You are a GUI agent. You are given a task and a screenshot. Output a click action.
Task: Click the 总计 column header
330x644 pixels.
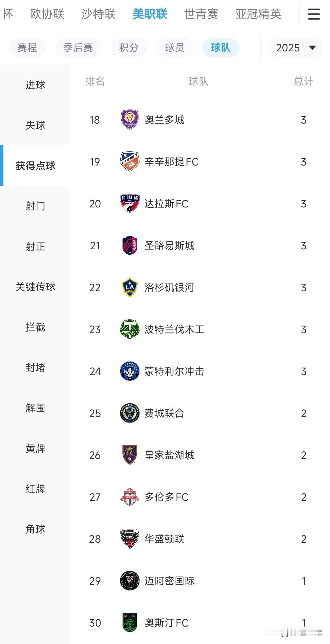click(x=303, y=81)
